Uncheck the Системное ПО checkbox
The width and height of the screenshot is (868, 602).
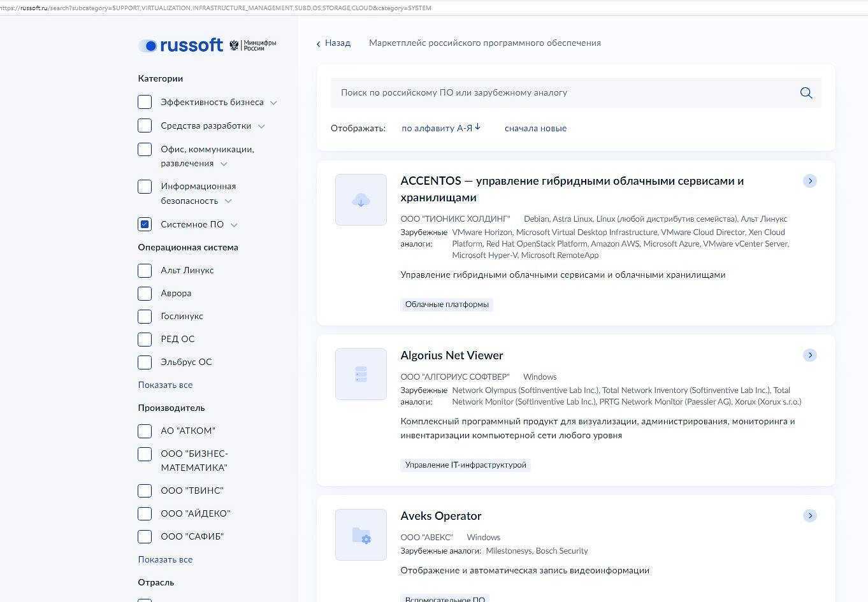coord(145,224)
